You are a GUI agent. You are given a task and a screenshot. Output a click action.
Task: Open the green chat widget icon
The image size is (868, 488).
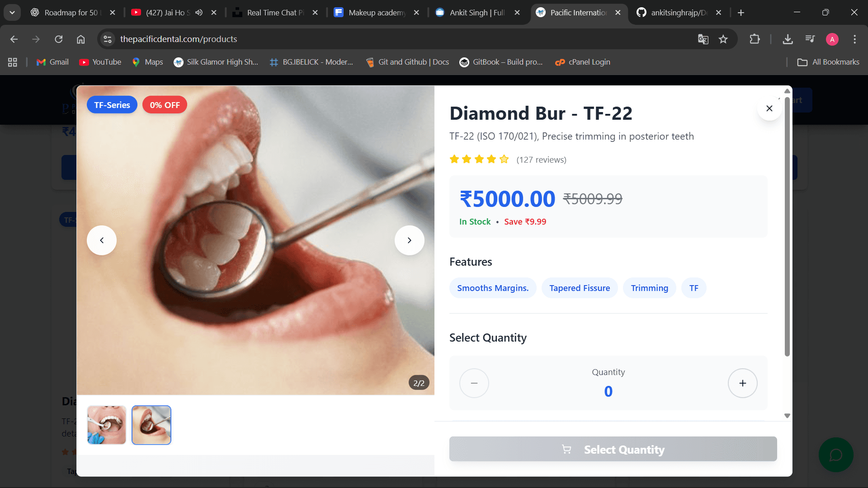[x=835, y=455]
